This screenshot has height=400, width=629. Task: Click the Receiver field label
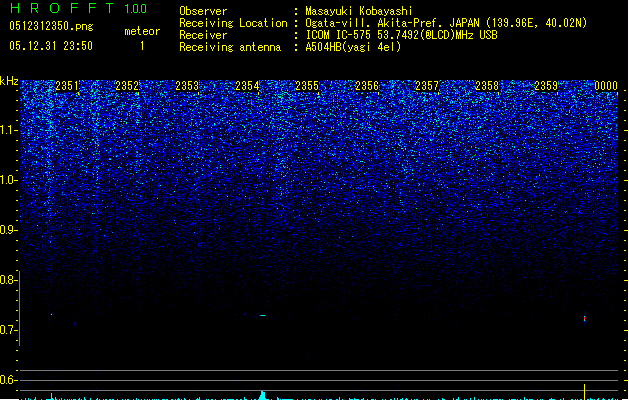[203, 35]
